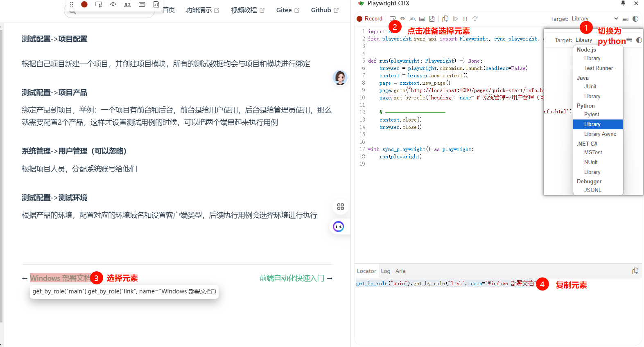Go to previous page Windows 部署文档
Screen dimensions: 644x347
(x=60, y=278)
